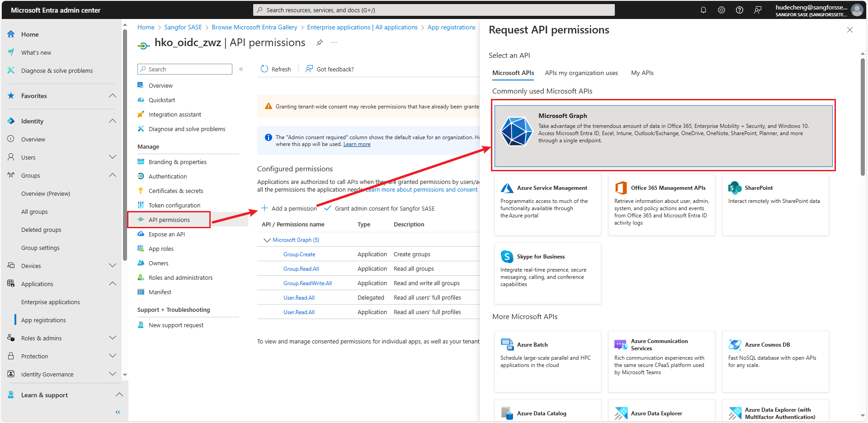Click the feedback person icon in header
Screen dimensions: 868x423
point(758,10)
